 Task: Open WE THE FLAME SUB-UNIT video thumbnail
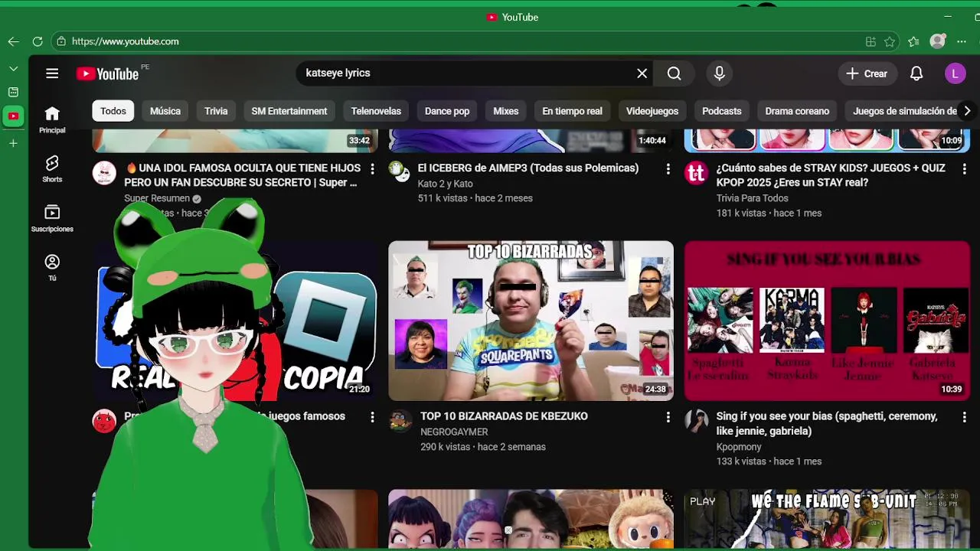tap(827, 519)
